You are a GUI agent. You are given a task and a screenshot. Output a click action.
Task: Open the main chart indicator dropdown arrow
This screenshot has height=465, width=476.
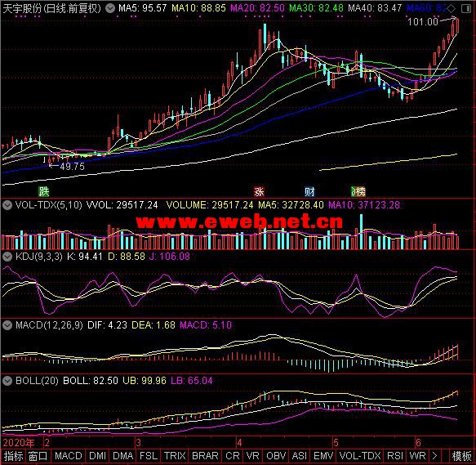pos(110,8)
